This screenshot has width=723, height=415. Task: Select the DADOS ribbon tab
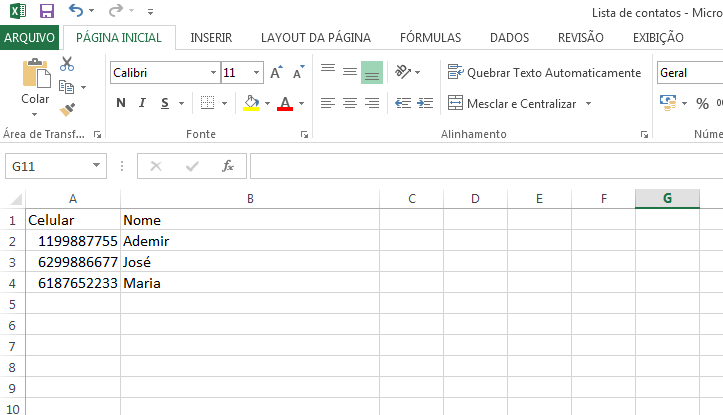tap(510, 38)
